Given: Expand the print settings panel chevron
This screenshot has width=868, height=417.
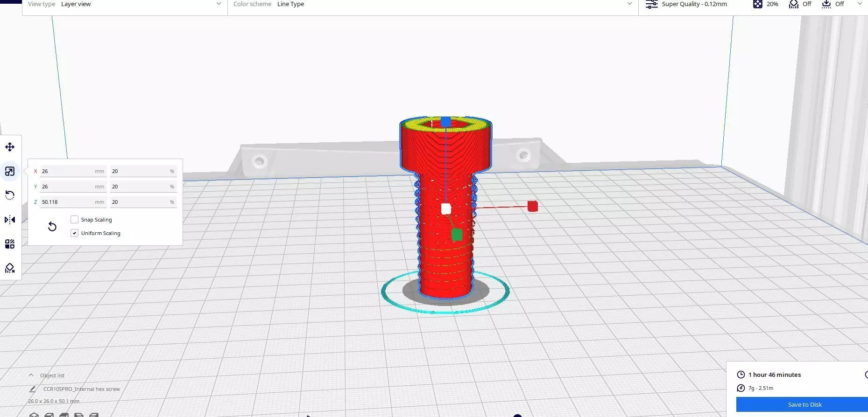Looking at the screenshot, I should (x=860, y=4).
